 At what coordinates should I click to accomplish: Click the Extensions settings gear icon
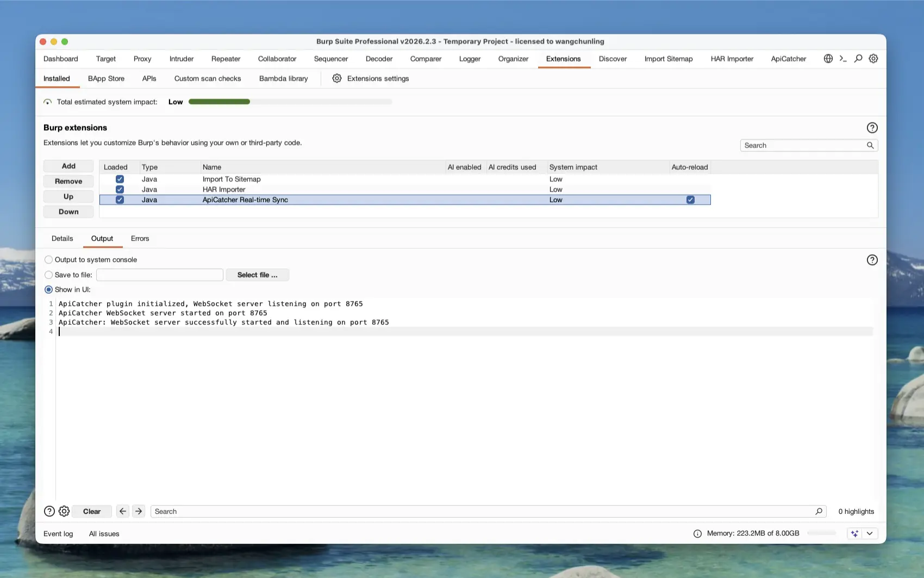(x=337, y=78)
